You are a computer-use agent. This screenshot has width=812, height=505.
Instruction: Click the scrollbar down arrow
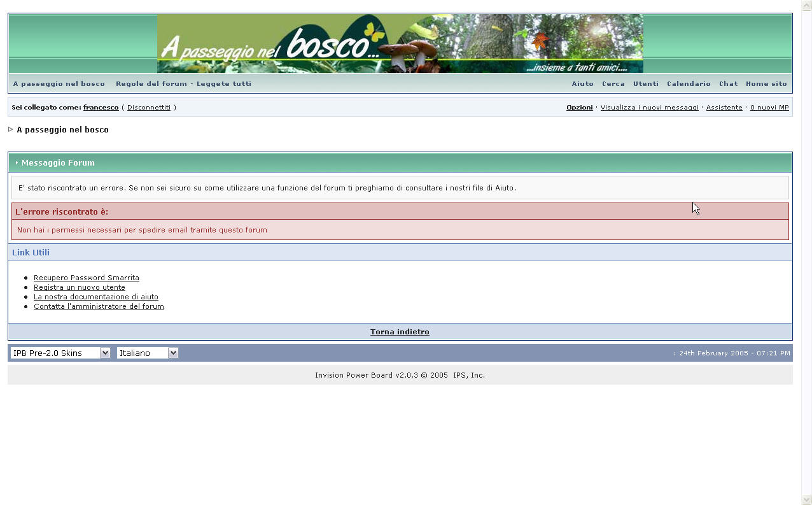pyautogui.click(x=806, y=500)
